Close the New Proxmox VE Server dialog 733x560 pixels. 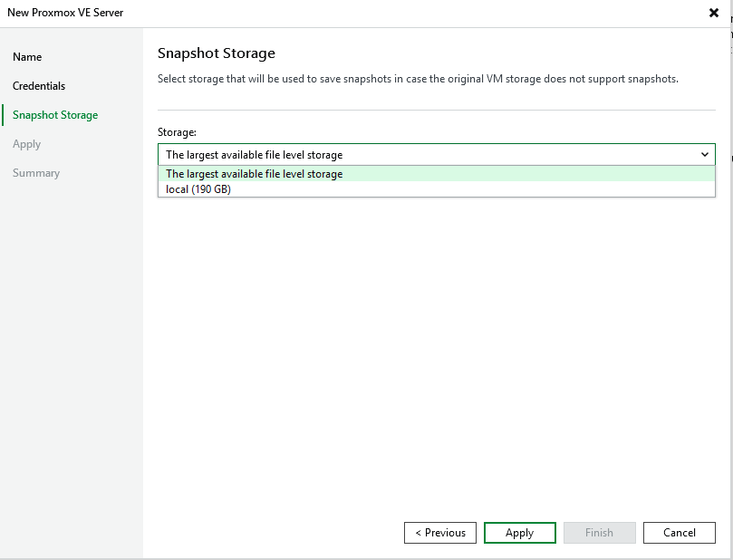713,13
